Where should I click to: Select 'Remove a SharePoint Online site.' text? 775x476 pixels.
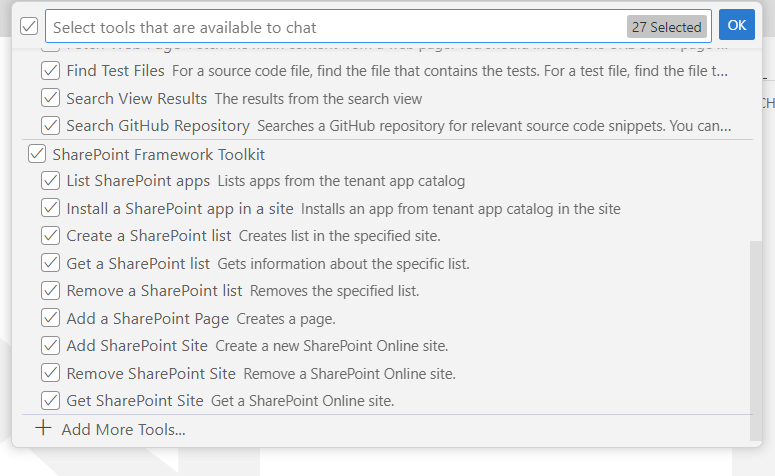click(x=349, y=374)
